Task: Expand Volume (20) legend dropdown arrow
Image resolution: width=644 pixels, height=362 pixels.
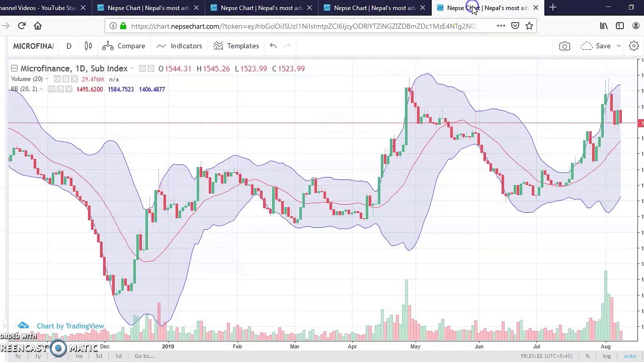Action: tap(47, 79)
